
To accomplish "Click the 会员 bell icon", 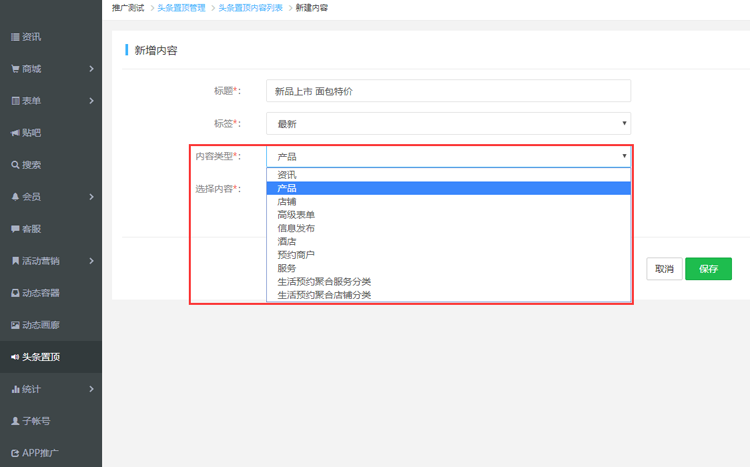I will pyautogui.click(x=15, y=197).
